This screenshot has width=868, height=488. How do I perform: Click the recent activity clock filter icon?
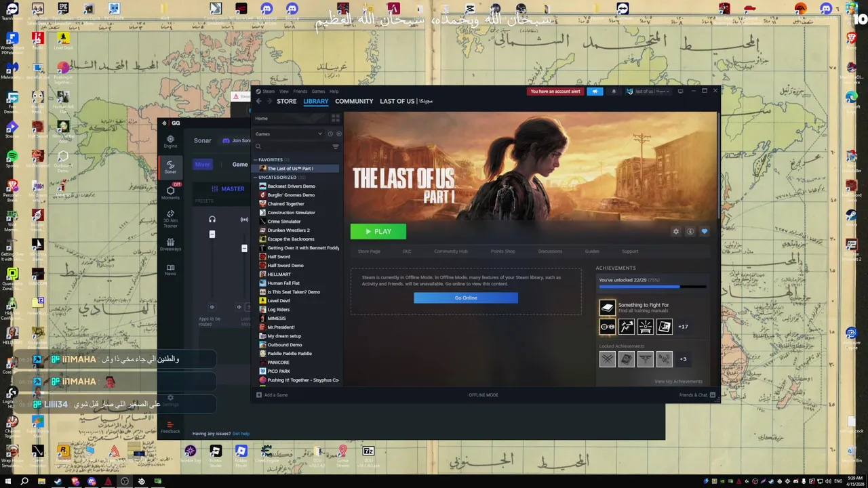(330, 134)
